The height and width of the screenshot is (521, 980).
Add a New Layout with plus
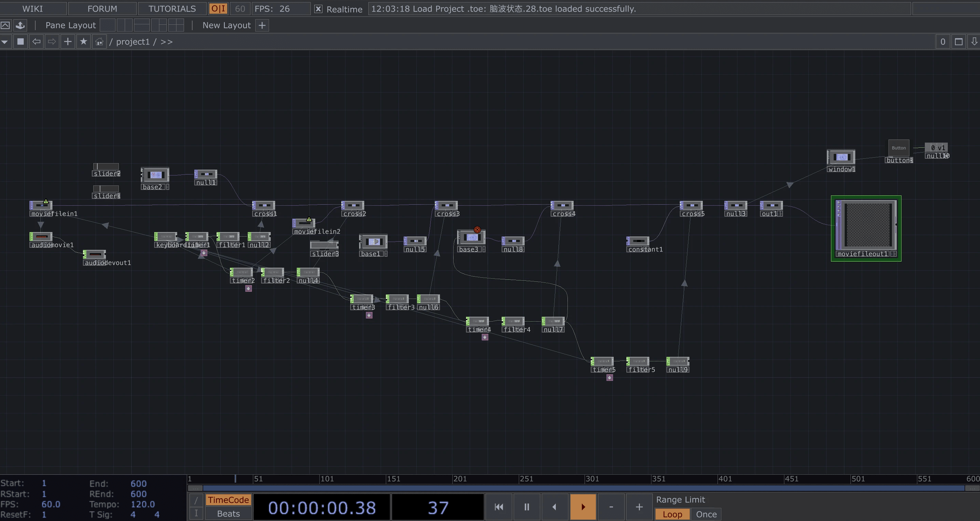[x=262, y=25]
